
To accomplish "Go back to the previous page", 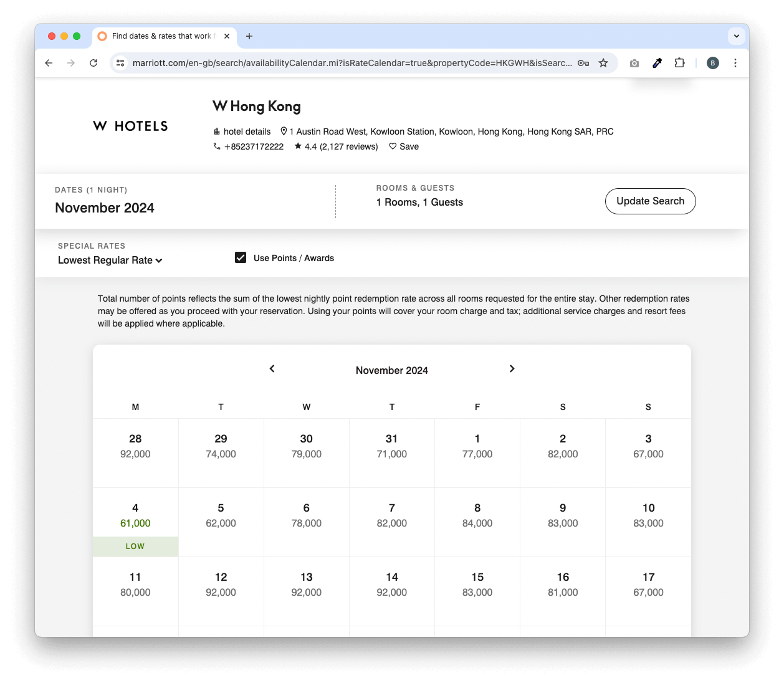I will (49, 63).
